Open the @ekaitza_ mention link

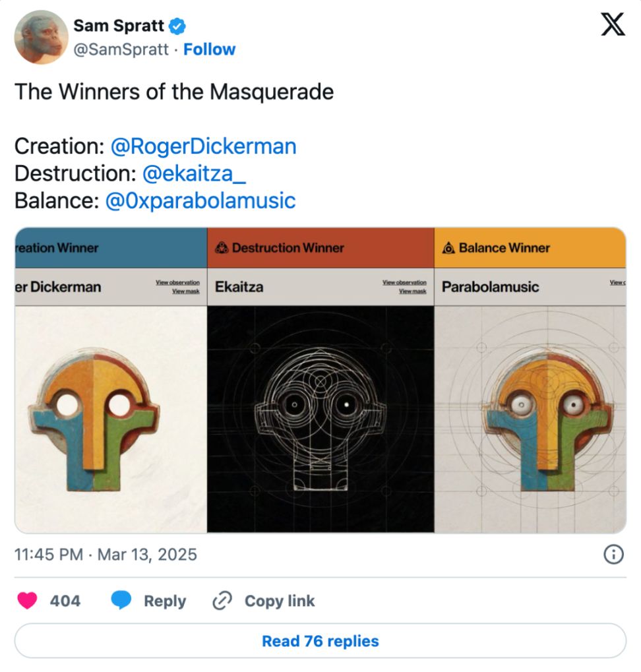194,173
